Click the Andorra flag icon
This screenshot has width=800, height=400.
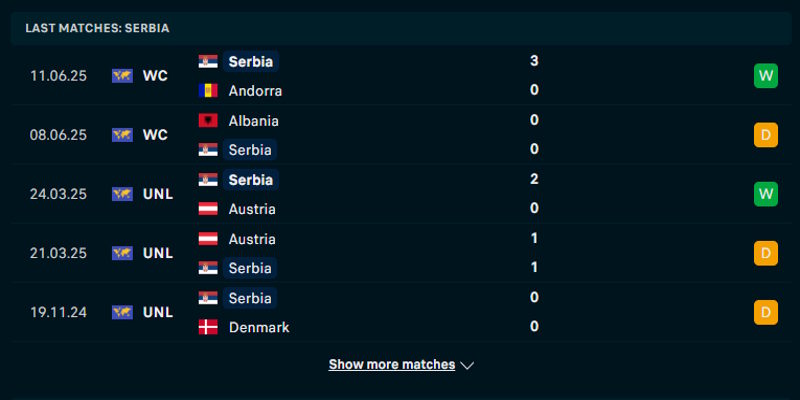tap(208, 90)
